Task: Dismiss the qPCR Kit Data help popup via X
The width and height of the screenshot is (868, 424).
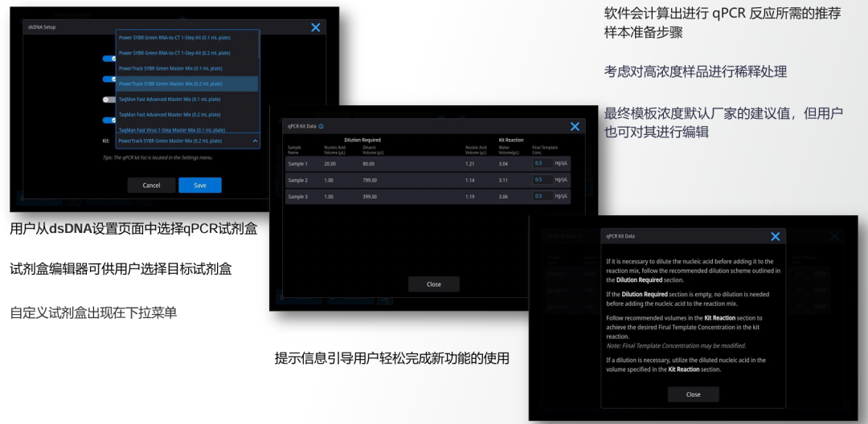Action: click(776, 237)
